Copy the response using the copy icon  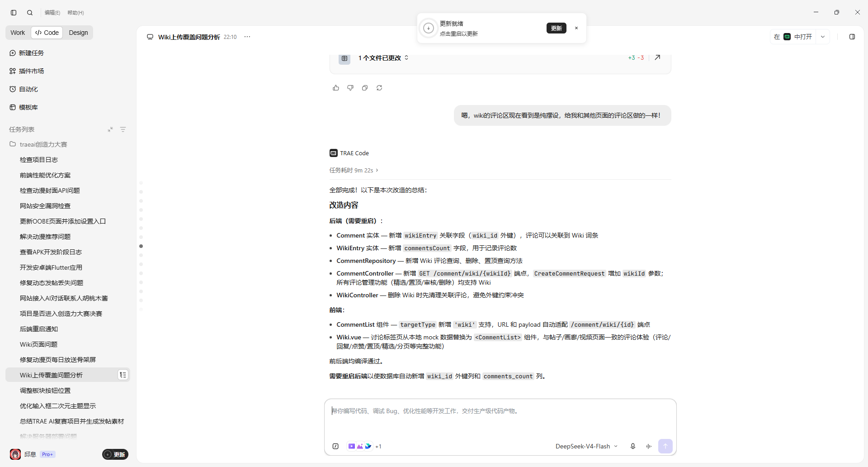365,88
